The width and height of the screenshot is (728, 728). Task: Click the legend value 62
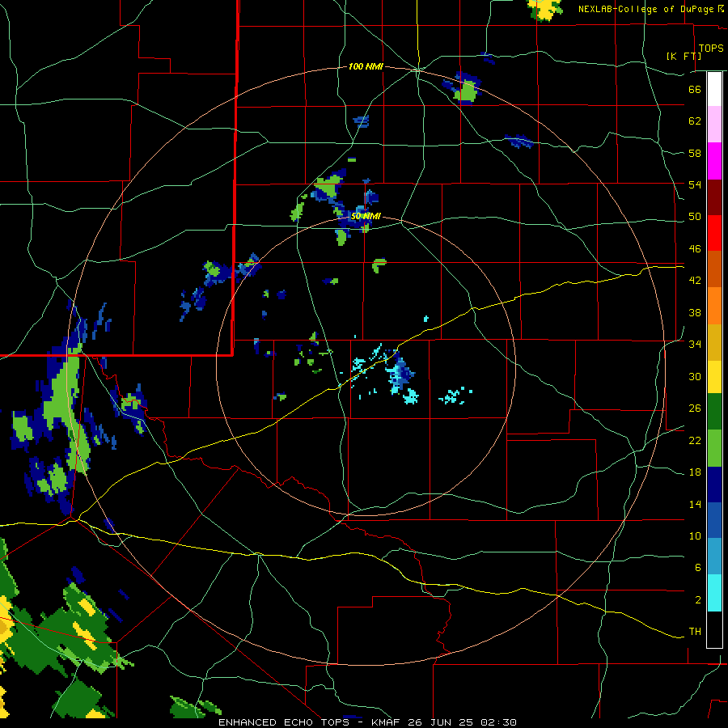(695, 121)
